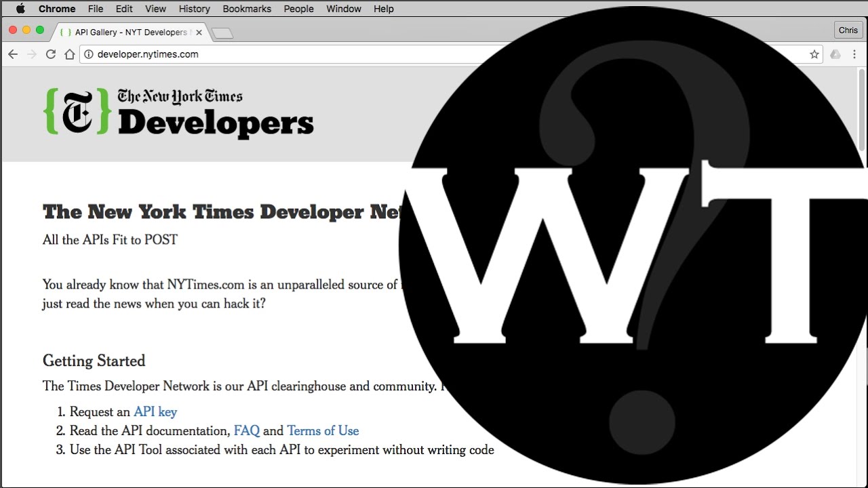Open the FAQ link

pyautogui.click(x=247, y=430)
